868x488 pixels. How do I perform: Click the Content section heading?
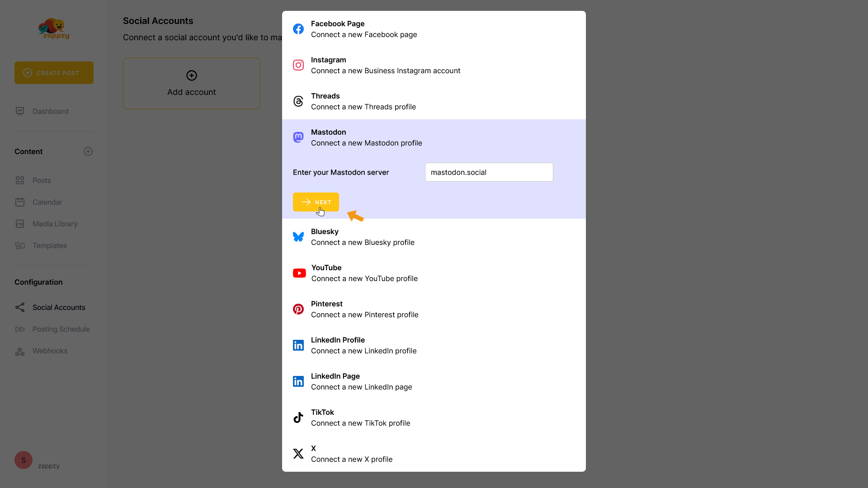click(x=28, y=151)
